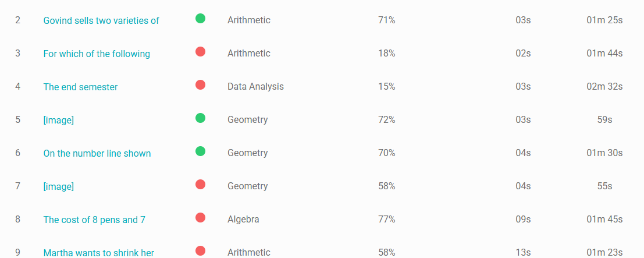Select the Algebra topic in row 8

[243, 220]
